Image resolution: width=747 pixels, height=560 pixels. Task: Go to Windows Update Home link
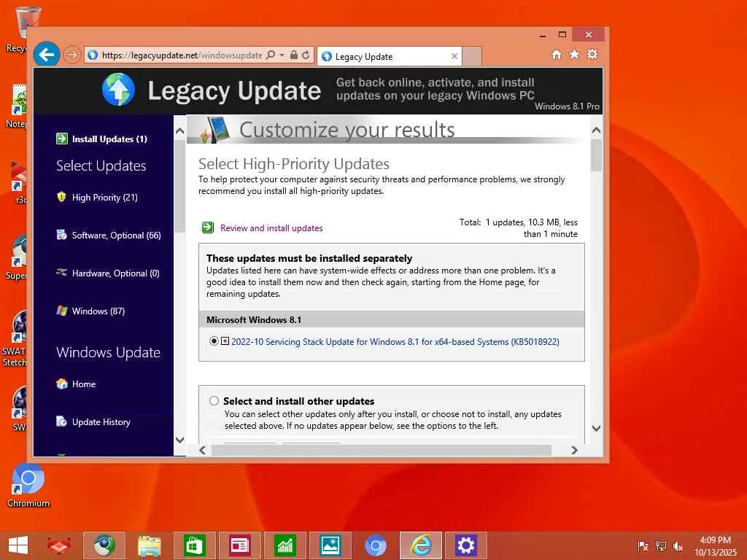click(x=84, y=384)
